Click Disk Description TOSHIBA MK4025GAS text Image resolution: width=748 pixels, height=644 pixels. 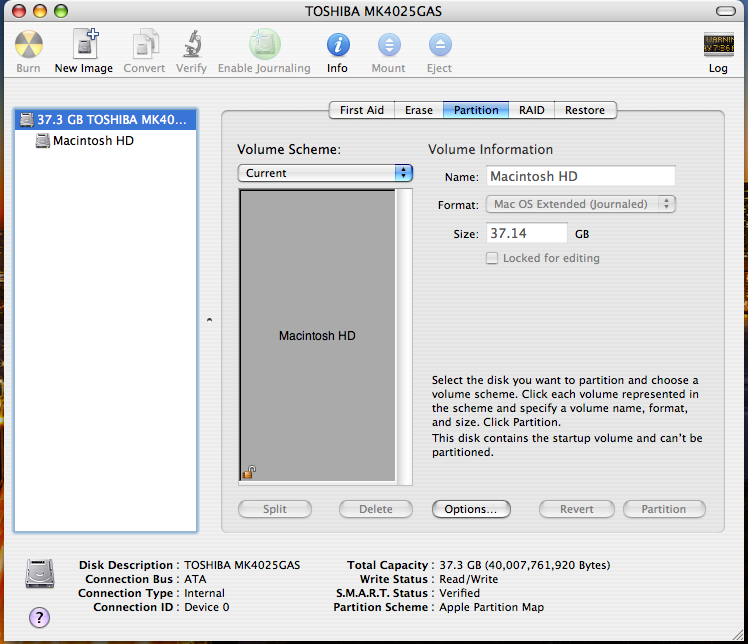coord(242,565)
